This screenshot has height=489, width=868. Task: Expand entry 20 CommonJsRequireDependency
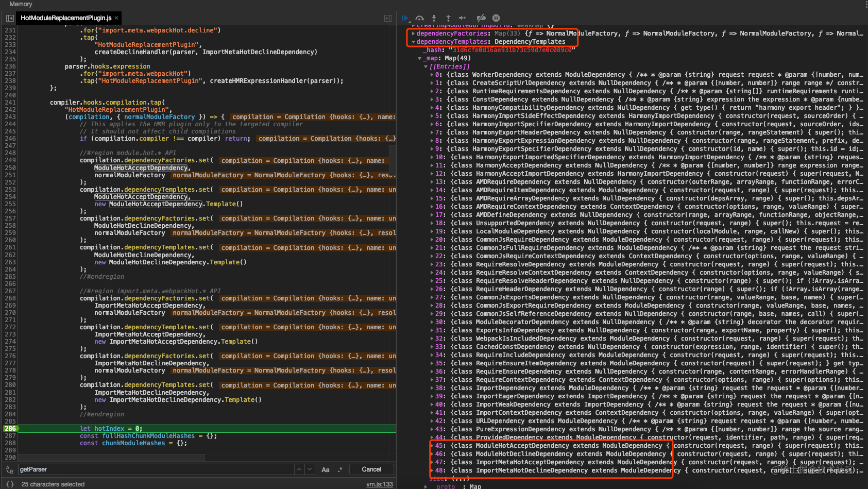432,240
